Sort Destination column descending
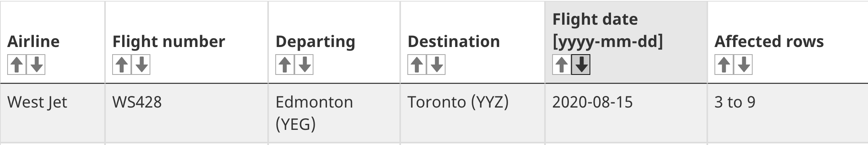The width and height of the screenshot is (868, 145). pyautogui.click(x=436, y=65)
